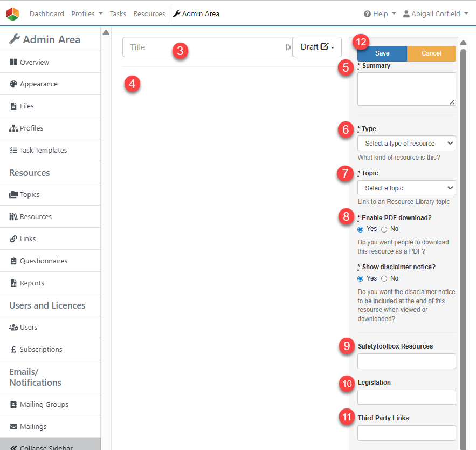Click the orange Cancel button
This screenshot has height=450, width=476.
pyautogui.click(x=431, y=53)
